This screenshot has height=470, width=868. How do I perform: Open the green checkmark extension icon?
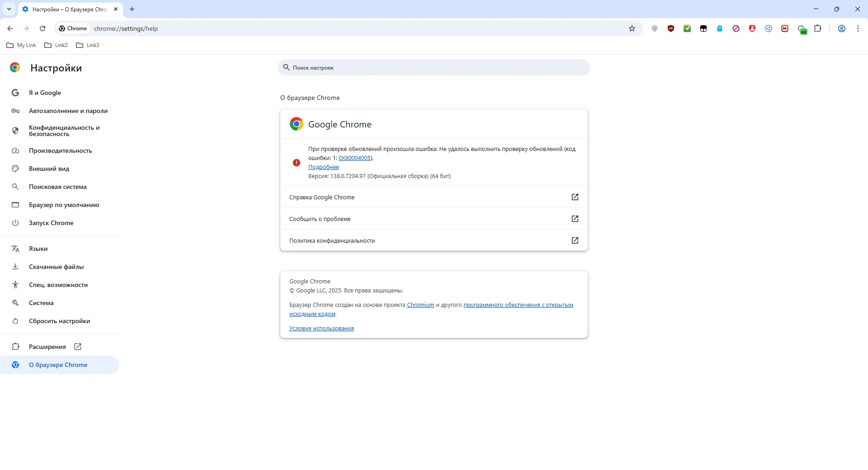(x=687, y=28)
